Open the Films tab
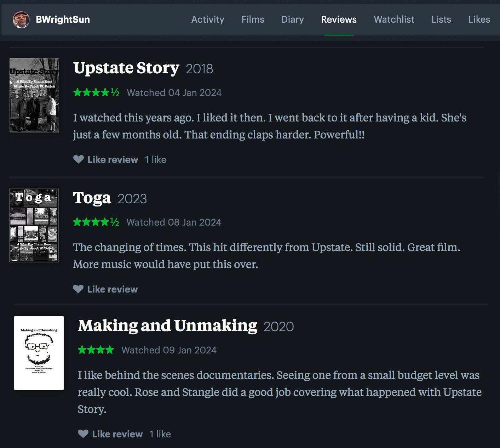The image size is (500, 448). 253,19
